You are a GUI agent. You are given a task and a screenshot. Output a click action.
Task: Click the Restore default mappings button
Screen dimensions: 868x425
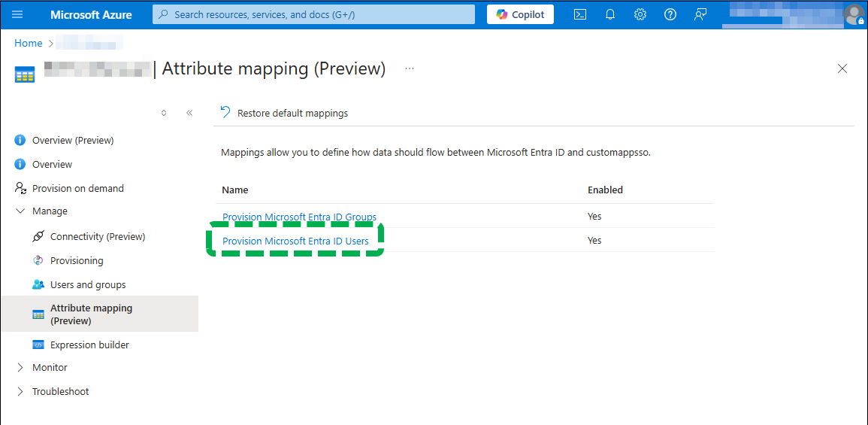click(x=284, y=114)
